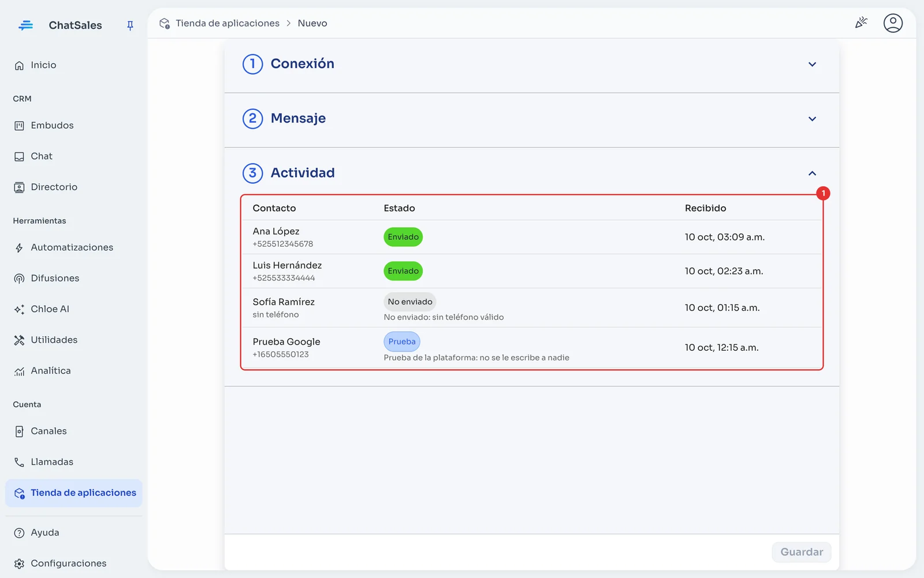Click the Chat inbox icon

coord(19,157)
